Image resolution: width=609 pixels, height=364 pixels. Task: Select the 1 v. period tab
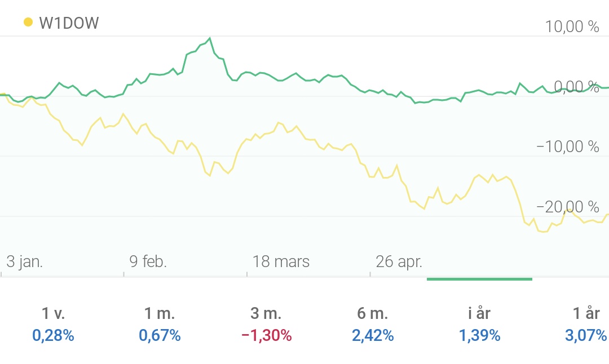point(53,313)
